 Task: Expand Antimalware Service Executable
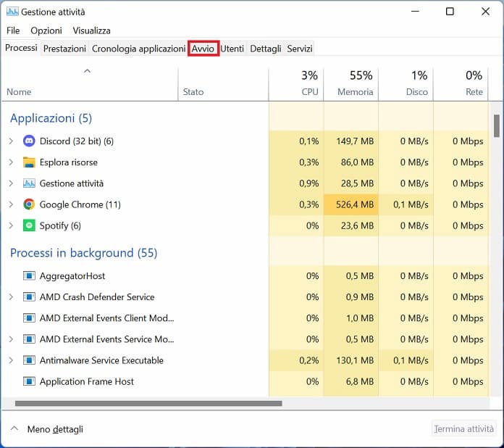[x=11, y=360]
